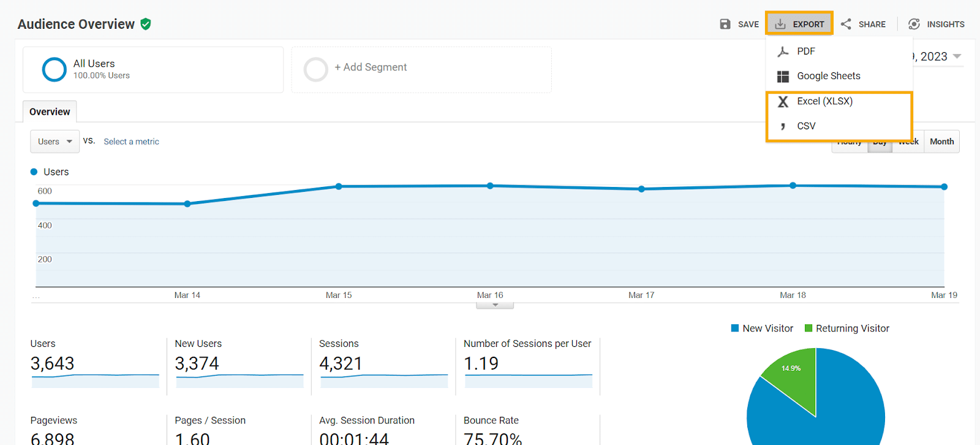
Task: Click Select a metric link
Action: coord(131,142)
